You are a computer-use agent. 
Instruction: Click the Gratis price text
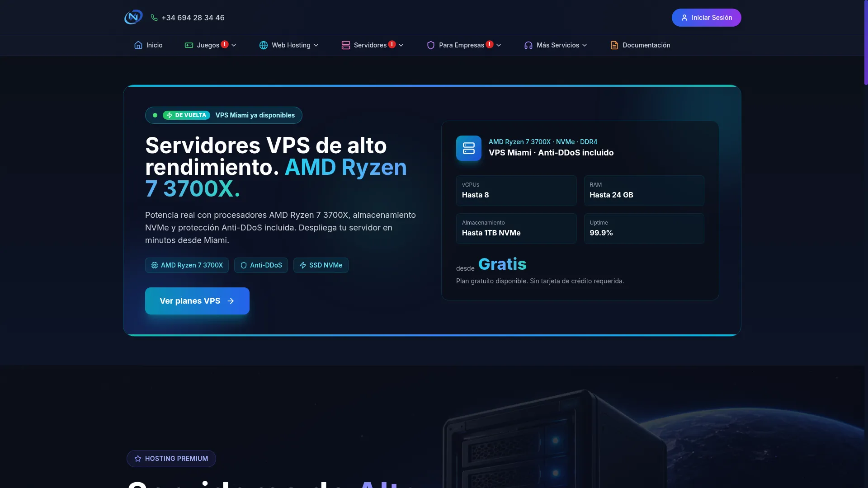502,264
